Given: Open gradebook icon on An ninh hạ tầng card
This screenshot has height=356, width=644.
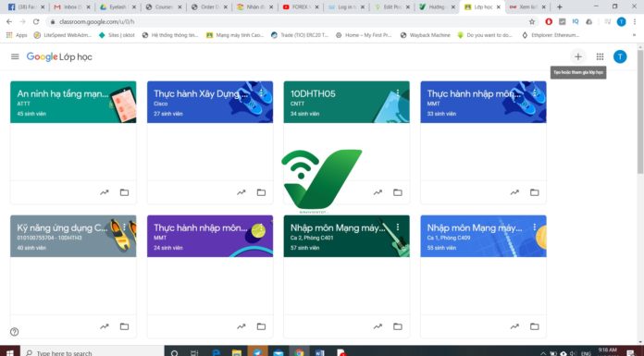Looking at the screenshot, I should pos(105,192).
